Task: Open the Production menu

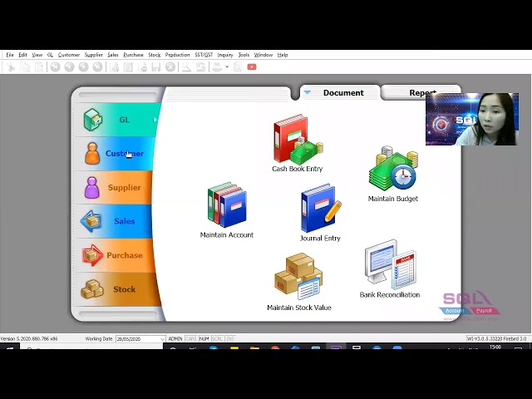Action: click(177, 55)
